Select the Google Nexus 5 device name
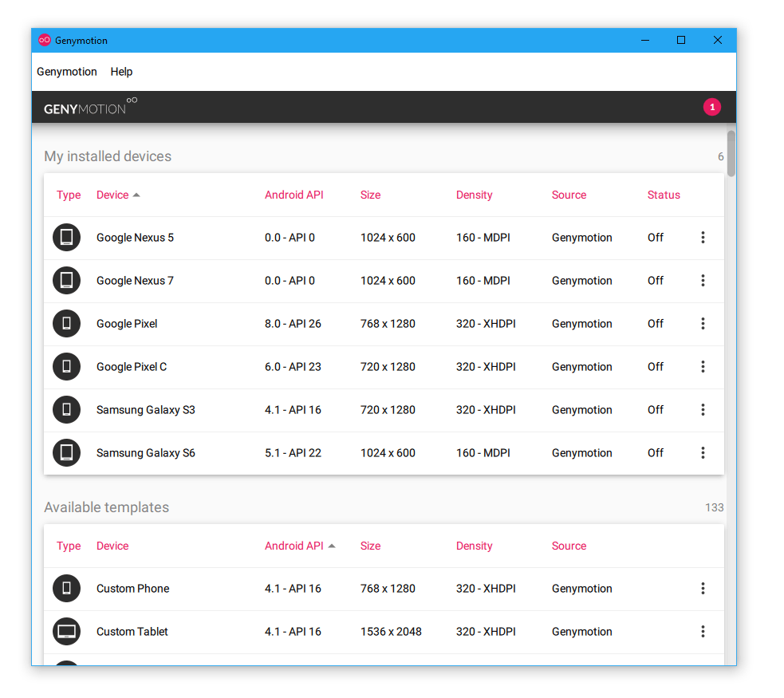Screen dimensions: 784x698 click(x=135, y=238)
